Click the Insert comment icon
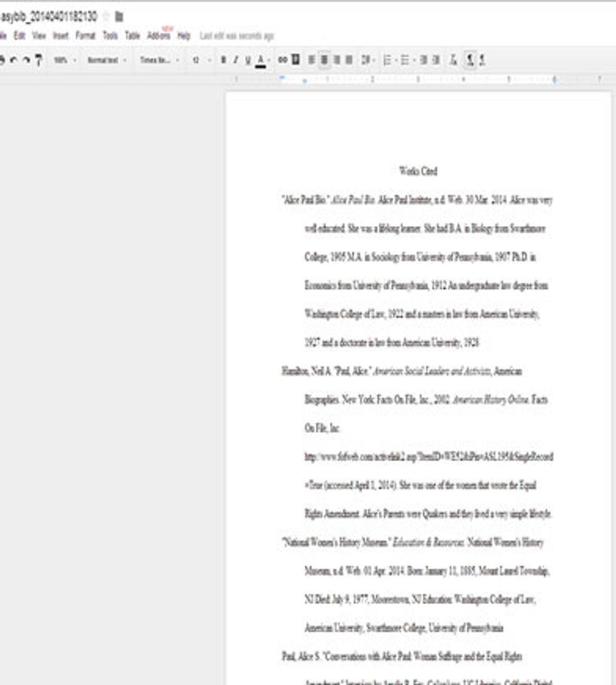This screenshot has width=616, height=685. click(x=295, y=60)
